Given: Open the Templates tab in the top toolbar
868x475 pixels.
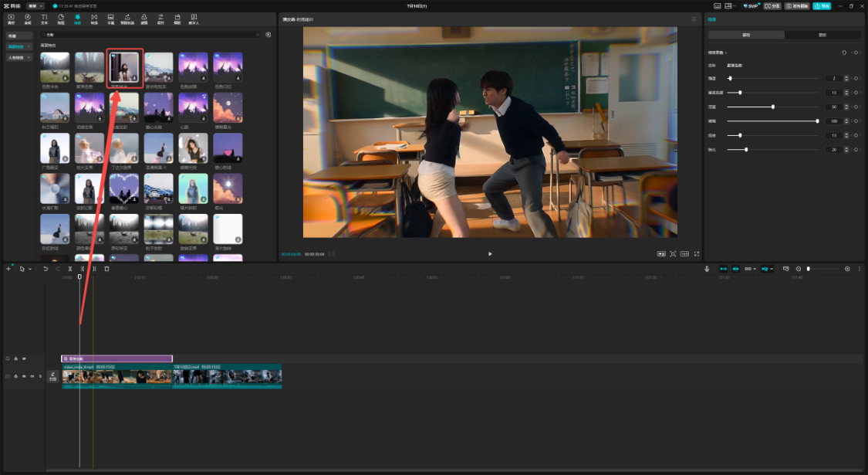Looking at the screenshot, I should (x=177, y=19).
